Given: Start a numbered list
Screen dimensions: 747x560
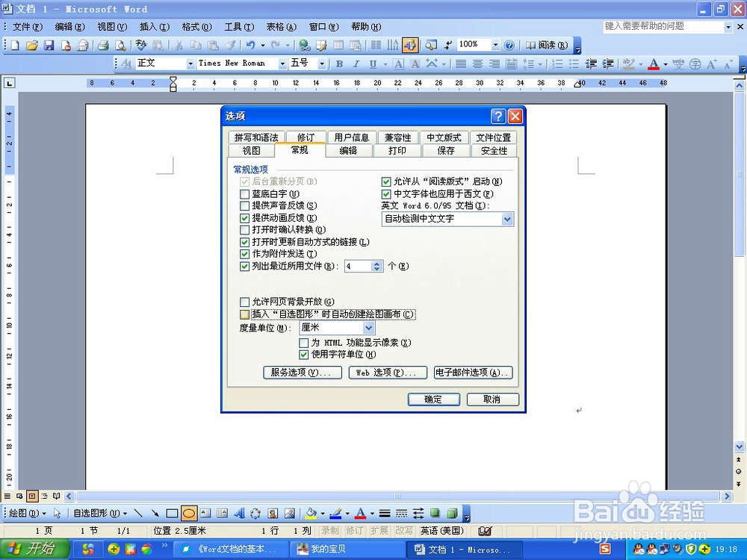Looking at the screenshot, I should pos(557,63).
